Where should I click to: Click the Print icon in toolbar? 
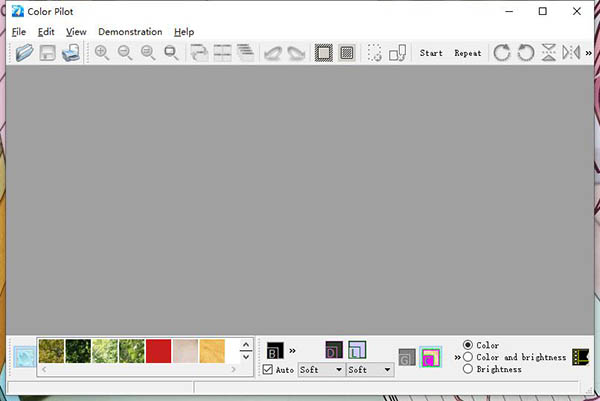[71, 53]
